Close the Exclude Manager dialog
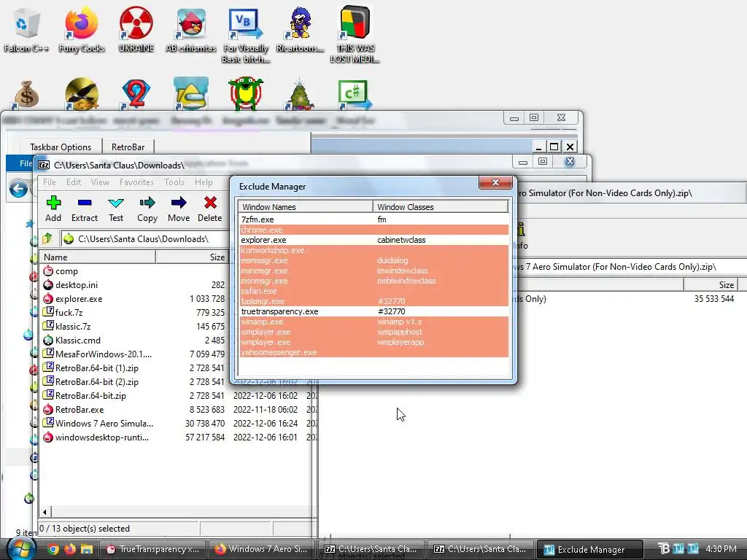The height and width of the screenshot is (560, 747). 495,182
